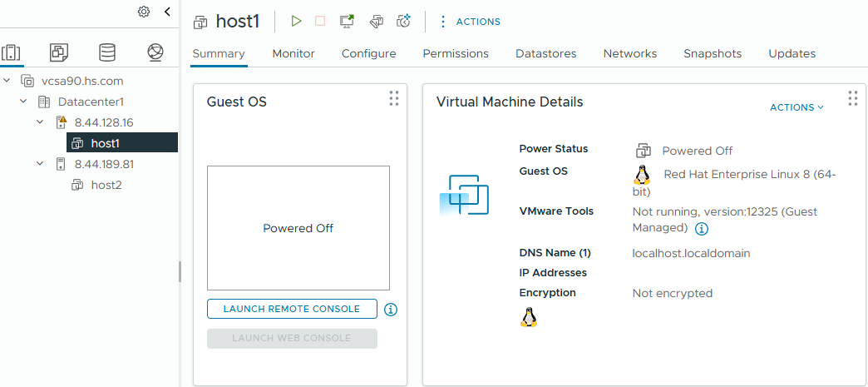Click the Powered Off console thumbnail

298,228
